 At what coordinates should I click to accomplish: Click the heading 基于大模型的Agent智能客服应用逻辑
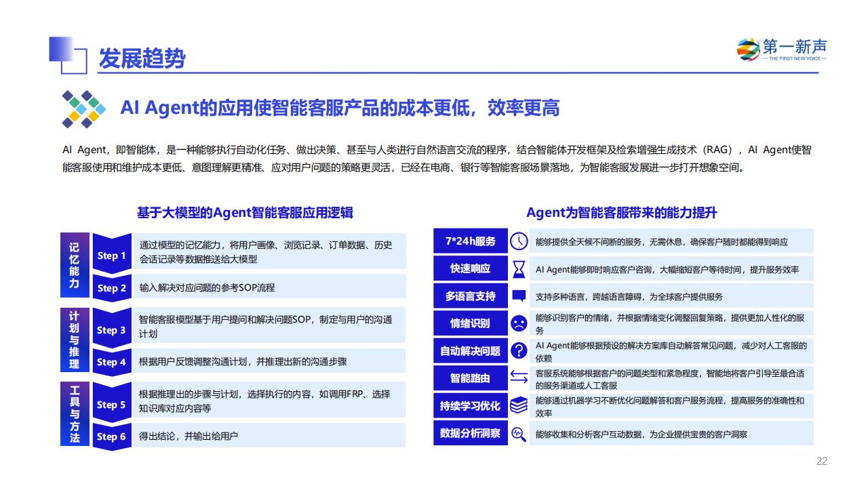(x=245, y=213)
